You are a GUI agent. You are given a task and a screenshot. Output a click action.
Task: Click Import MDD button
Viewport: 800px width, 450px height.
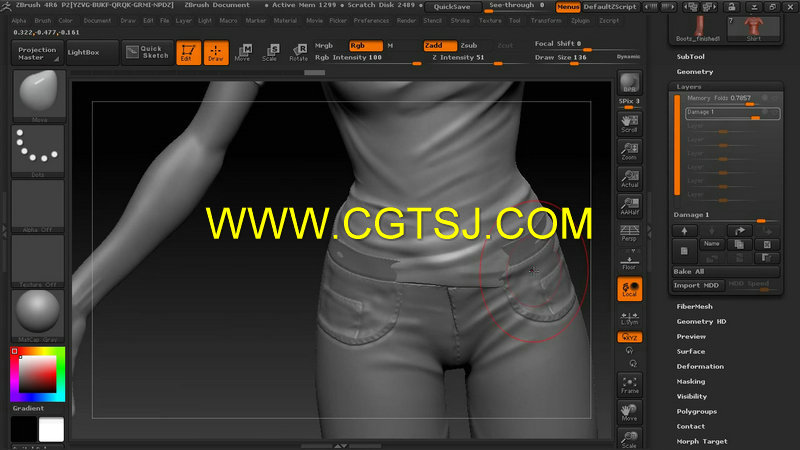coord(697,285)
